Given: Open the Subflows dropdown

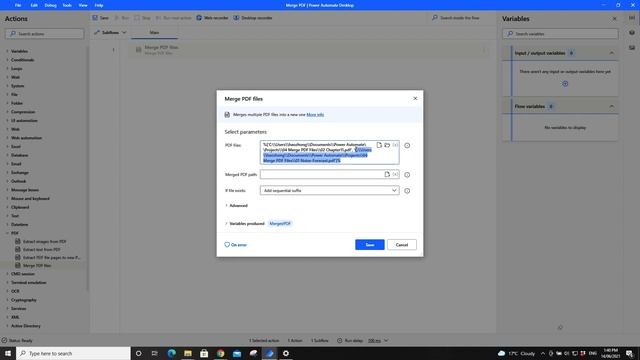Looking at the screenshot, I should [110, 32].
